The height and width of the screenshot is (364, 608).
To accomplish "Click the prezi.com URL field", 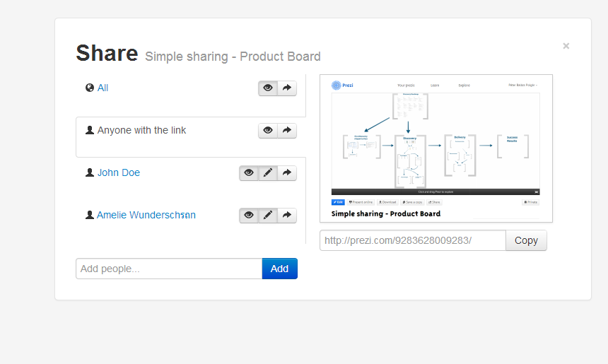I will tap(413, 240).
